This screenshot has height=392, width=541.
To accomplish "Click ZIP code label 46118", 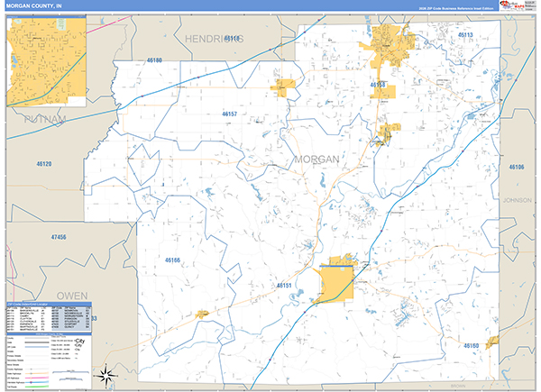I will click(x=232, y=38).
